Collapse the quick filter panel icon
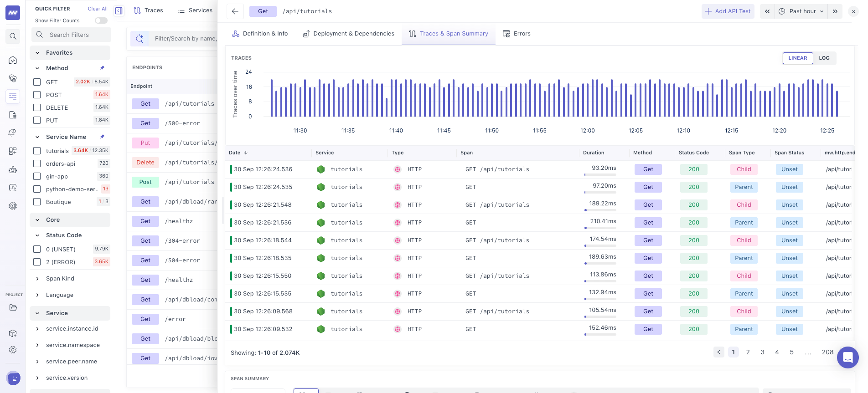 click(119, 10)
